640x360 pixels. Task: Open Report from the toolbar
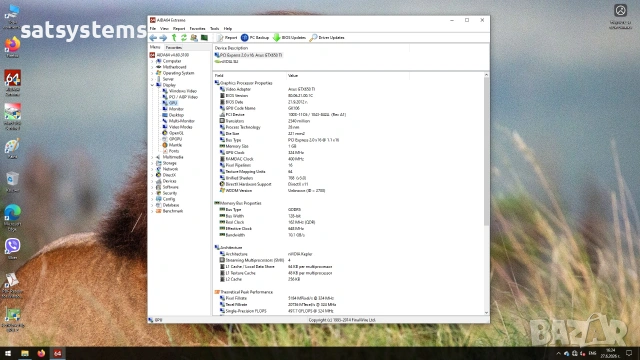click(227, 38)
